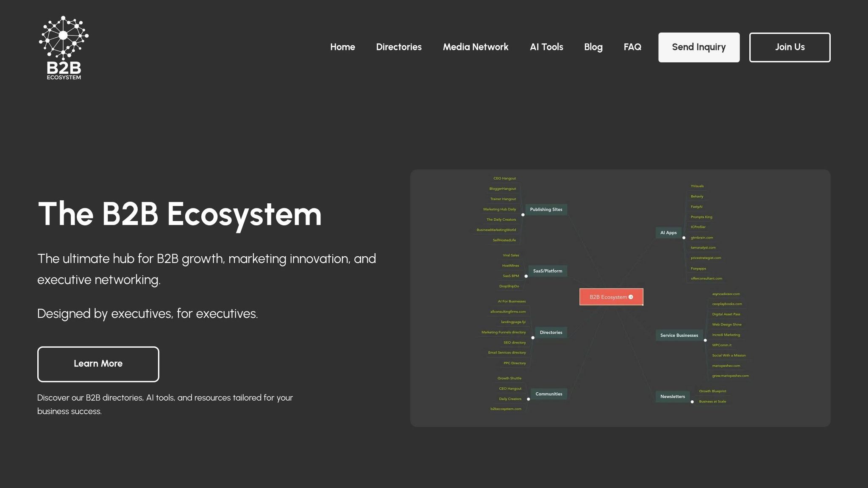Click the DropShipDo entry
This screenshot has height=488, width=868.
pyautogui.click(x=509, y=286)
